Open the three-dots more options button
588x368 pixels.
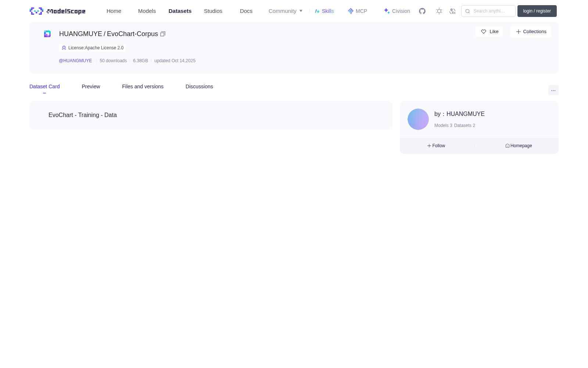(553, 91)
